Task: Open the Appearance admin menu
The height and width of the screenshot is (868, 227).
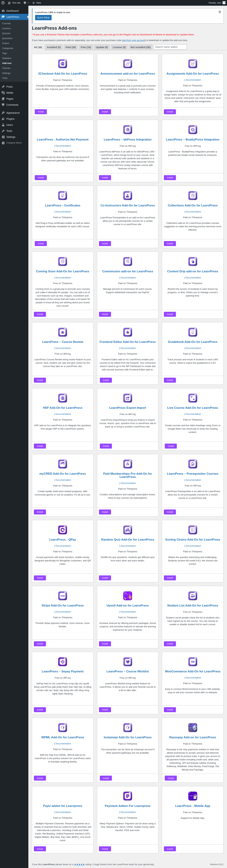Action: [x=14, y=113]
